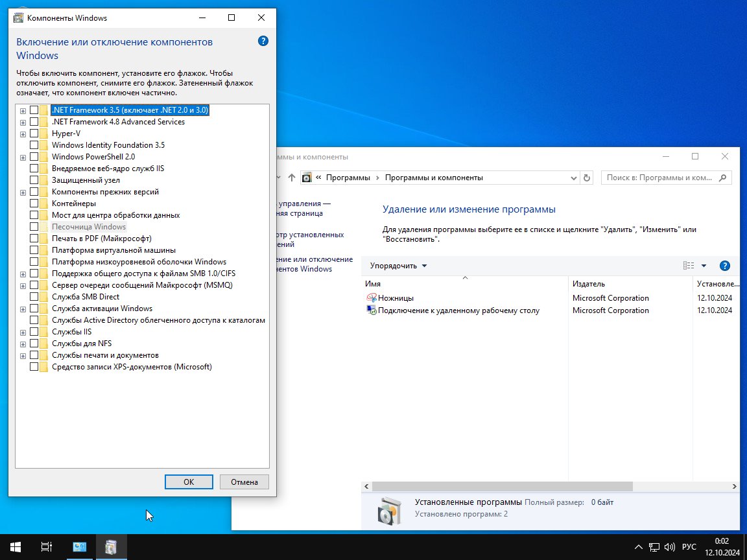Select Внедряемое веб-ядро служб IIS item

click(108, 168)
